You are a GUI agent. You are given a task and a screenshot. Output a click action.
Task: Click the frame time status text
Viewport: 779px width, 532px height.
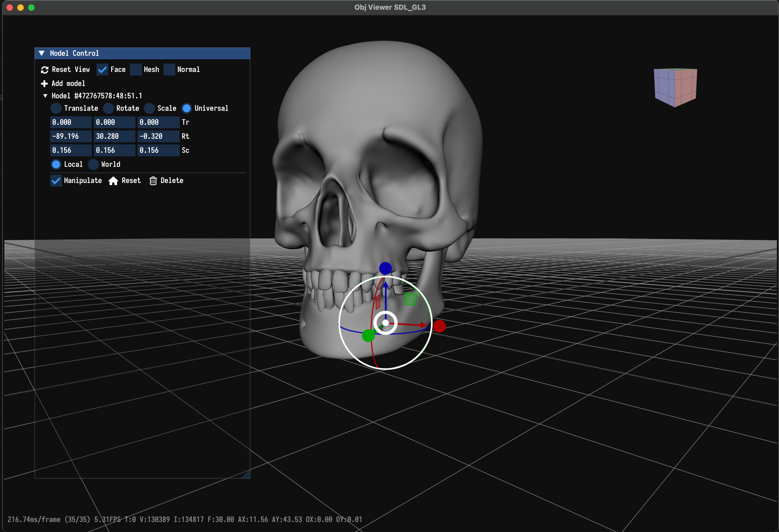(185, 520)
